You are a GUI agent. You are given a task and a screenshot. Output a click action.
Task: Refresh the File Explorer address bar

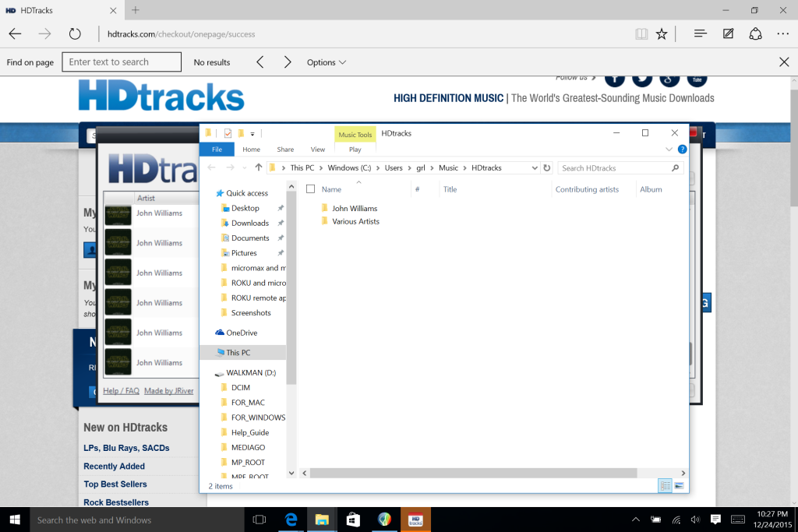(x=546, y=167)
